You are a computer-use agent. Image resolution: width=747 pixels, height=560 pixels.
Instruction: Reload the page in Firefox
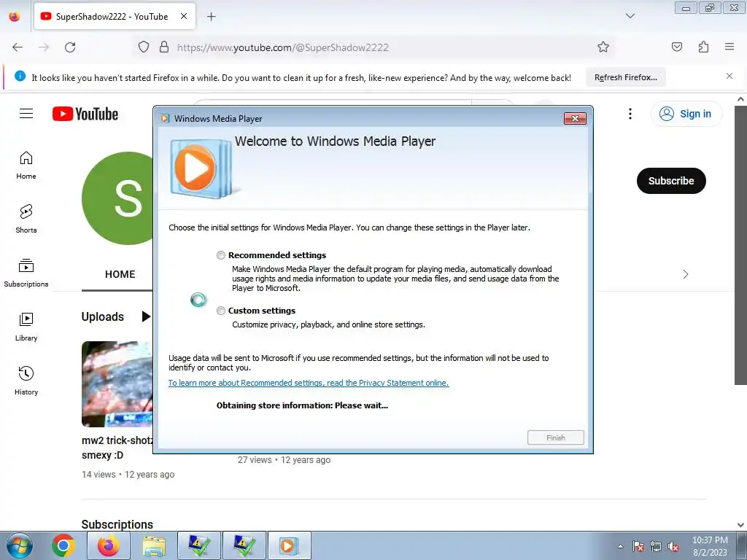coord(70,47)
